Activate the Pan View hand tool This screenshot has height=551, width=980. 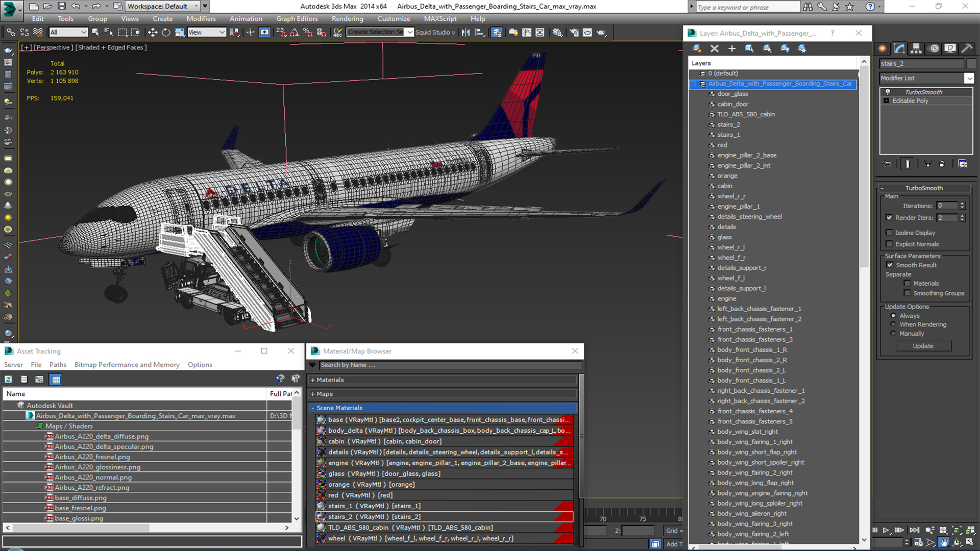(x=943, y=542)
